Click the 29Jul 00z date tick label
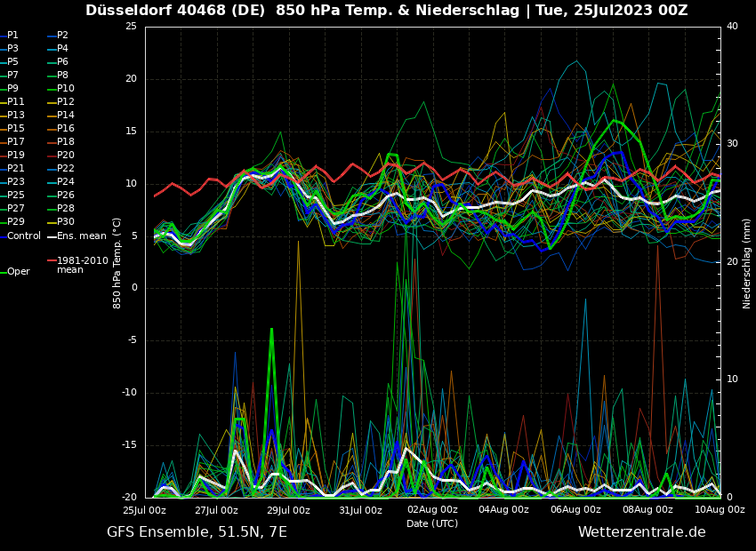 [288, 510]
